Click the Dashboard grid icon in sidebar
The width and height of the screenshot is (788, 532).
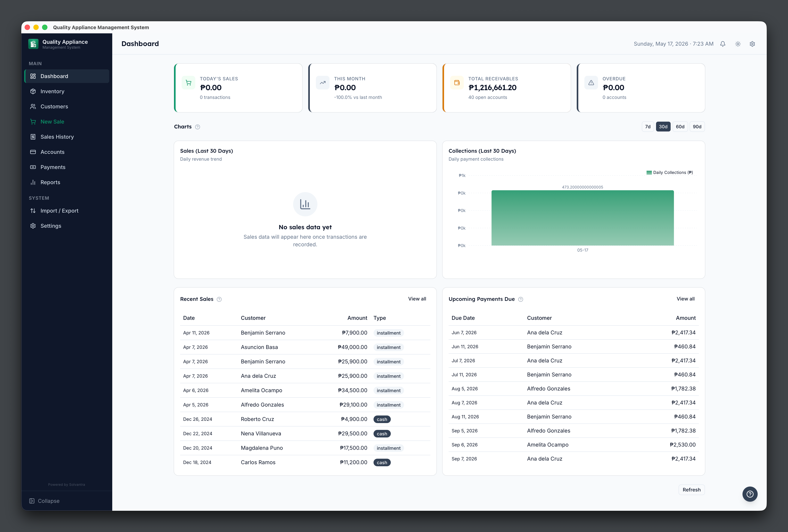(x=33, y=76)
